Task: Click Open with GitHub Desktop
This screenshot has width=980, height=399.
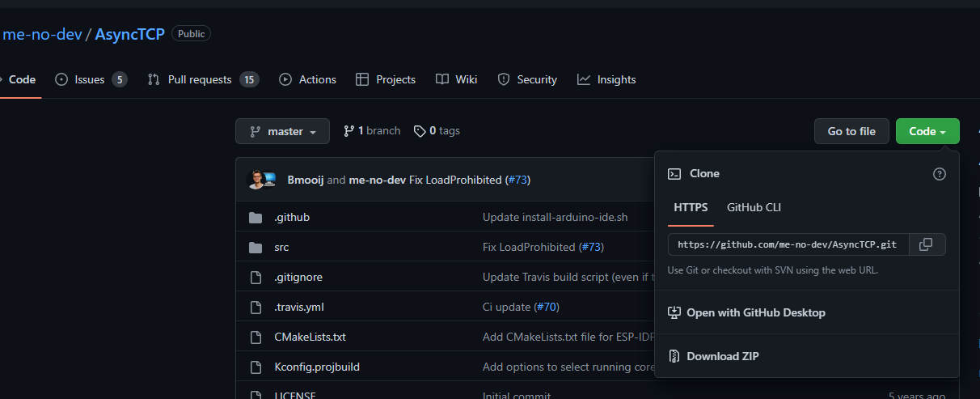Action: click(x=756, y=312)
